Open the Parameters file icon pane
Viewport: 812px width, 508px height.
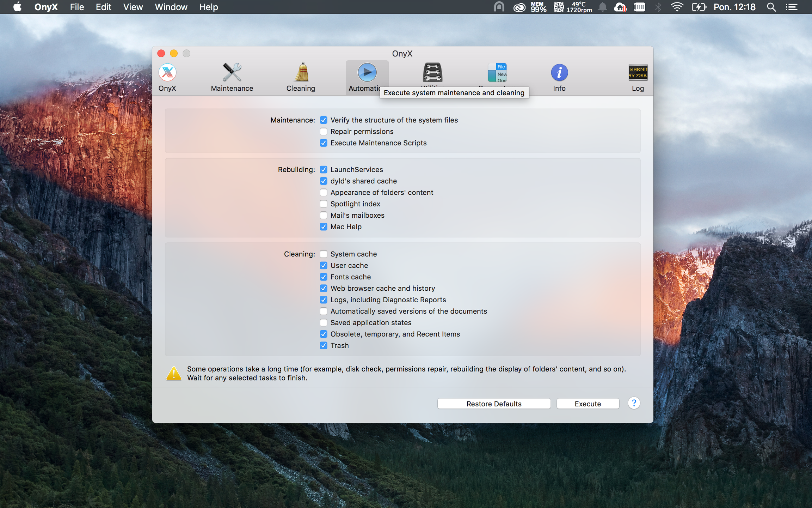click(x=497, y=73)
